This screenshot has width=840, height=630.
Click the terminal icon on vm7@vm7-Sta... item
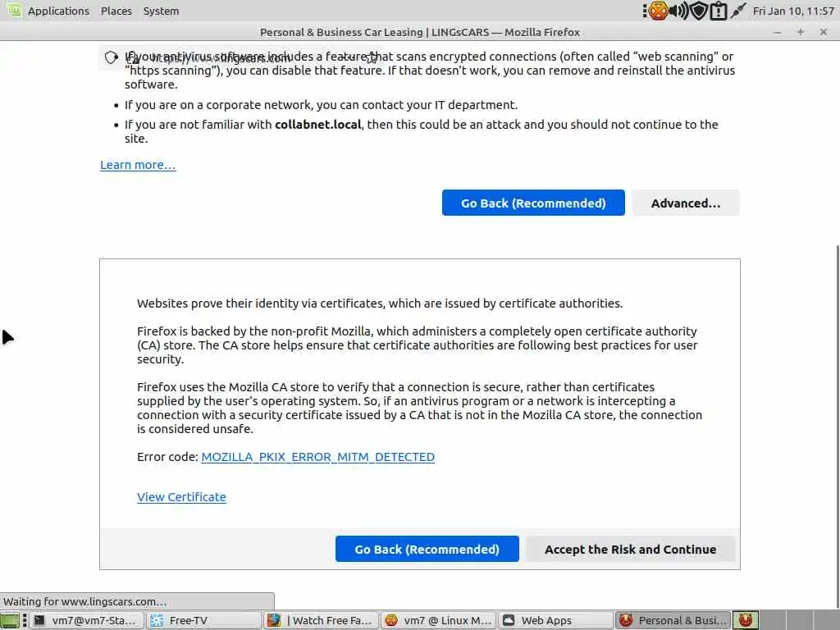39,620
